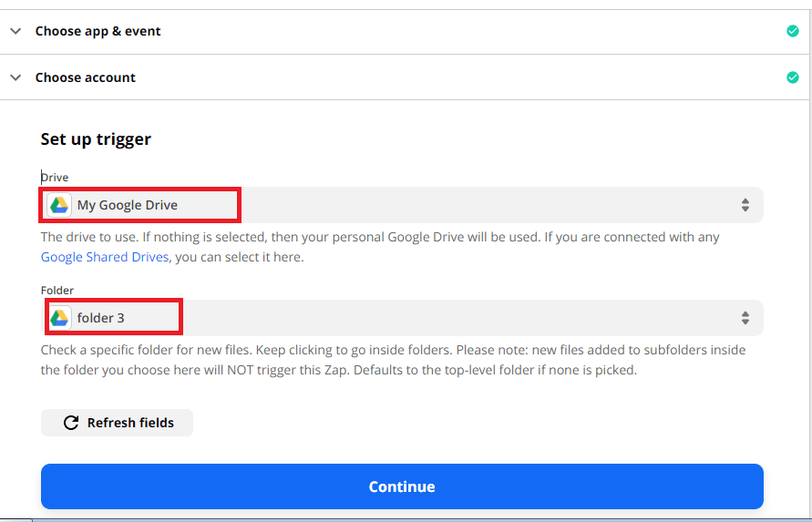This screenshot has width=812, height=522.
Task: Click the Folder field label
Action: [x=57, y=290]
